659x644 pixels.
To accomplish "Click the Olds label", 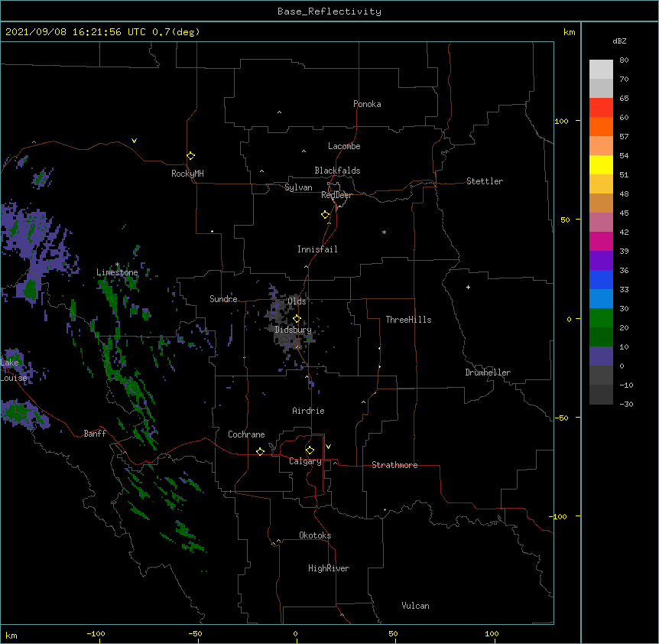I will [297, 301].
